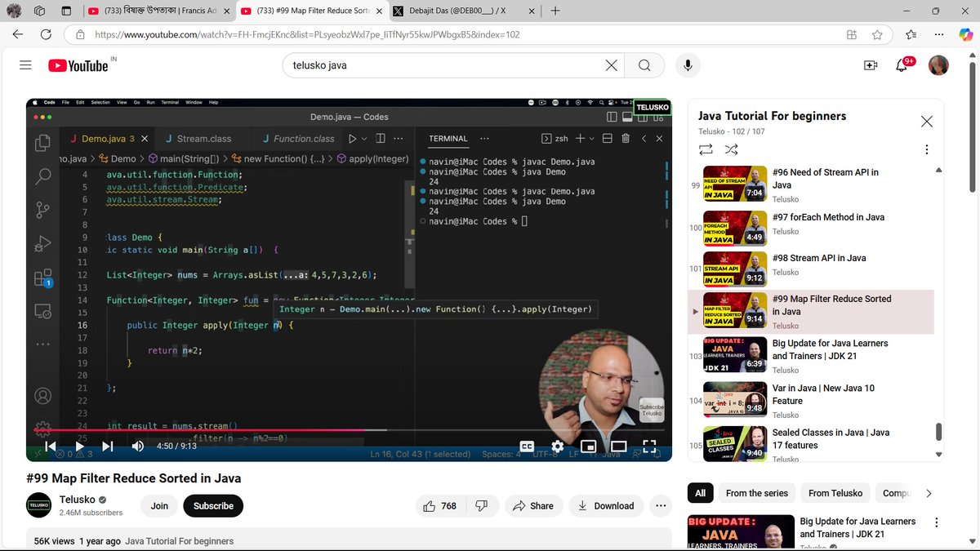This screenshot has height=551, width=980.
Task: Refresh the page
Action: tap(46, 35)
